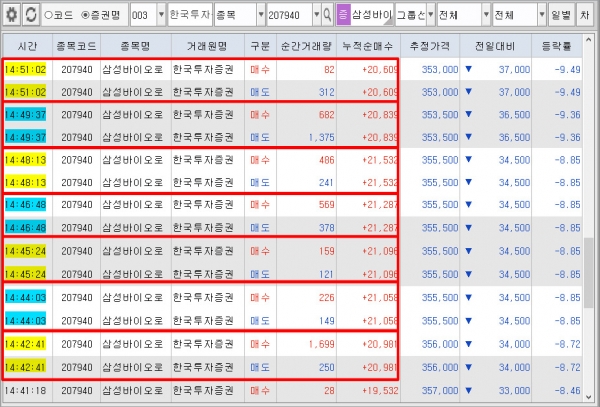
Task: Click the purple 증 market badge icon
Action: [343, 15]
